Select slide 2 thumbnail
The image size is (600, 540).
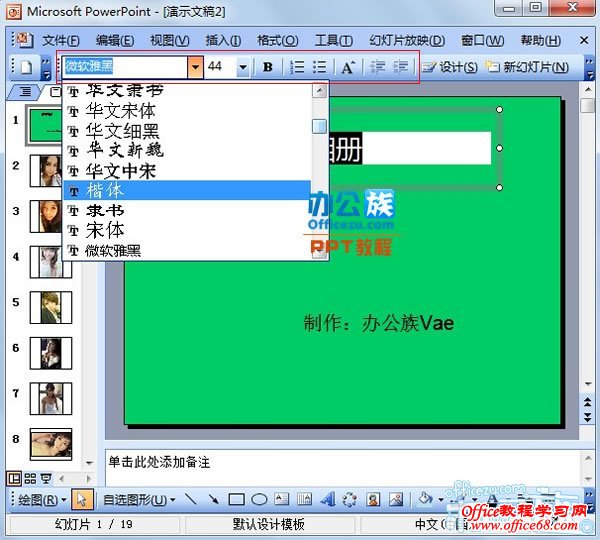[x=51, y=171]
